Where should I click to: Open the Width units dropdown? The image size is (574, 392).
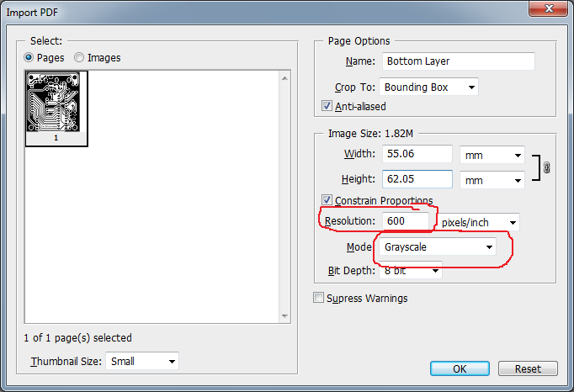coord(492,155)
